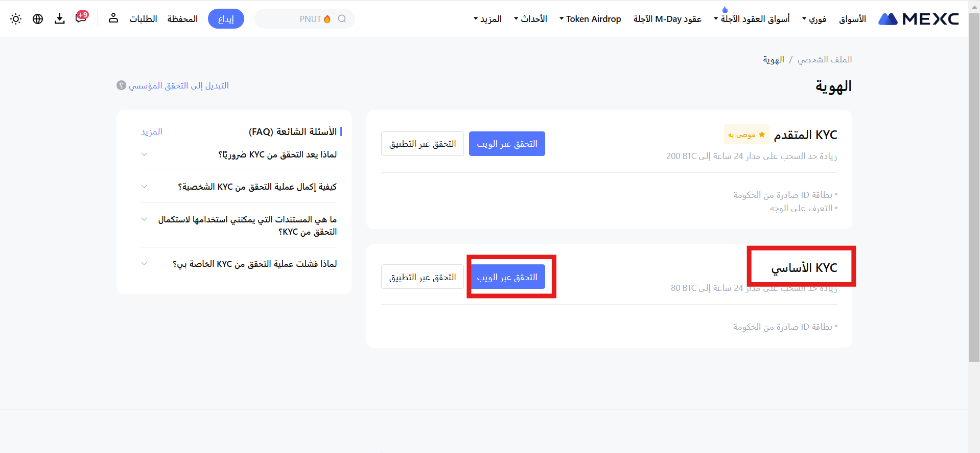Open the user profile icon

tap(113, 18)
